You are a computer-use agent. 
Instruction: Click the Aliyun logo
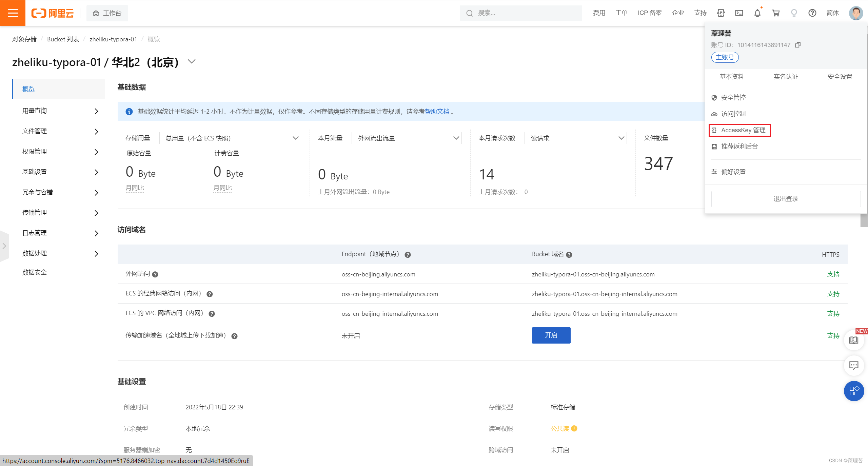[x=53, y=13]
